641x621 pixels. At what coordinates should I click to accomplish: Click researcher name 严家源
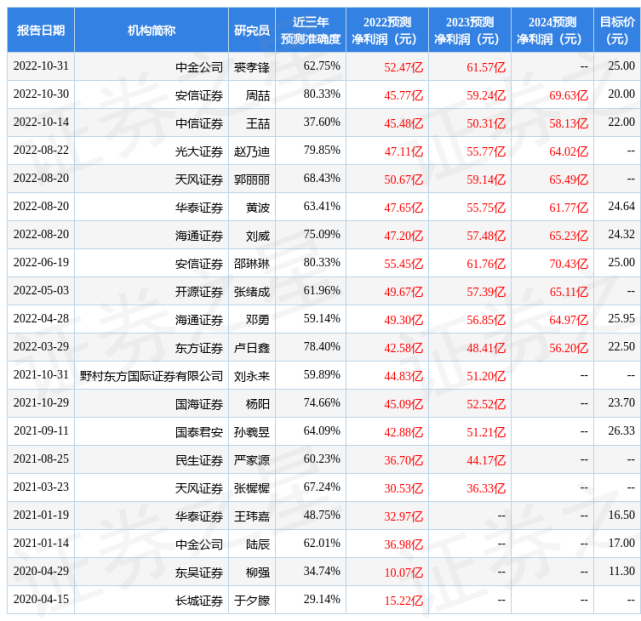click(x=252, y=460)
